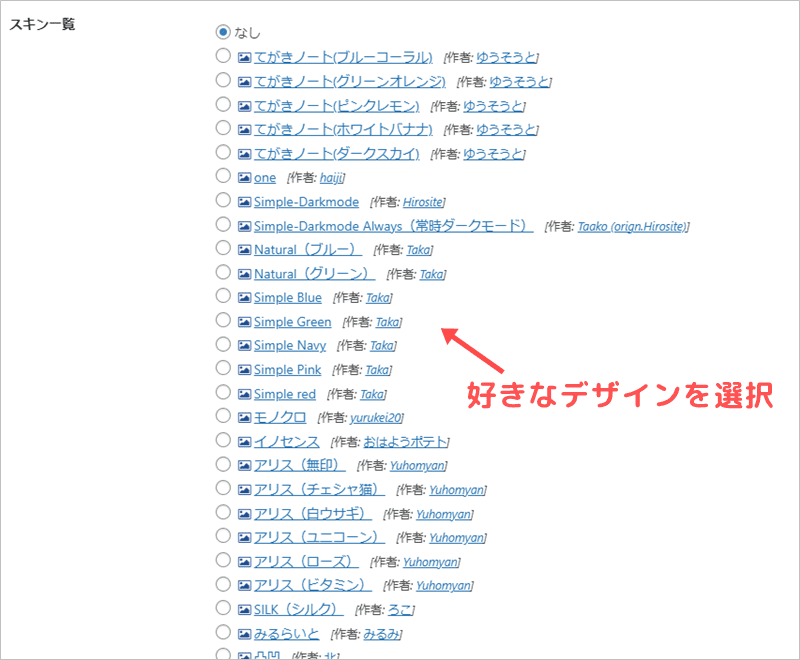Screen dimensions: 800x660
Task: Open the みるらいと skin name link
Action: pyautogui.click(x=286, y=634)
